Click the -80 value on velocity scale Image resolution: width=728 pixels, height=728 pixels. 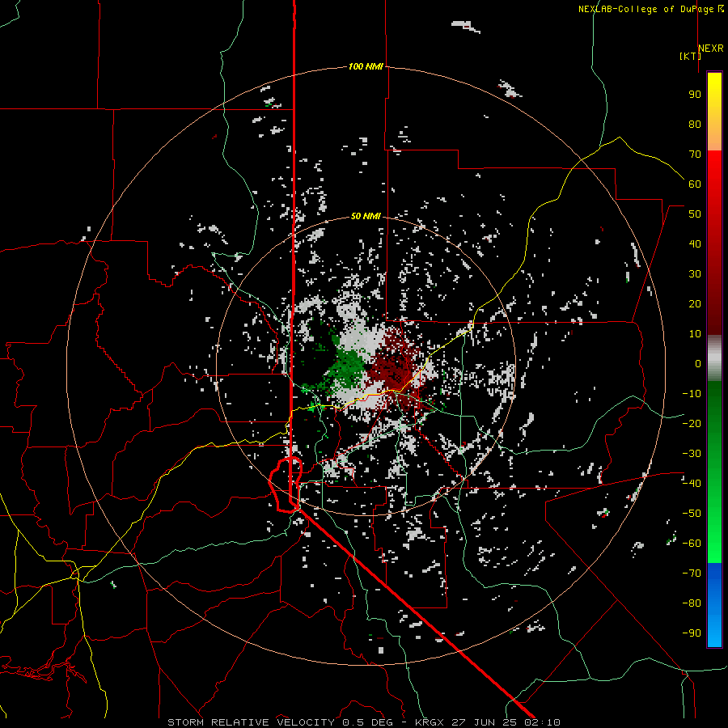pos(692,603)
